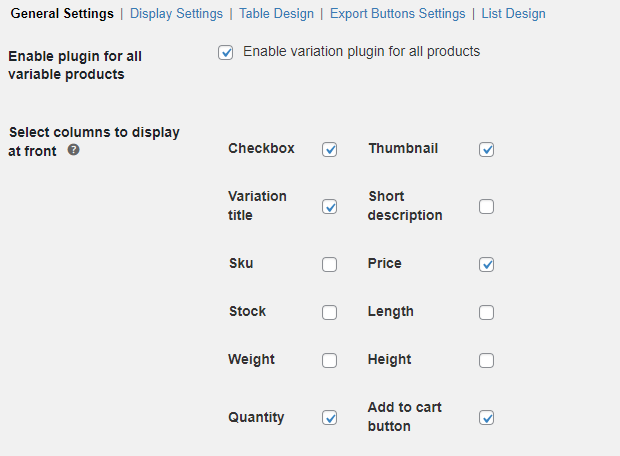Toggle the Checkbox column checkbox
The width and height of the screenshot is (620, 456).
(329, 149)
